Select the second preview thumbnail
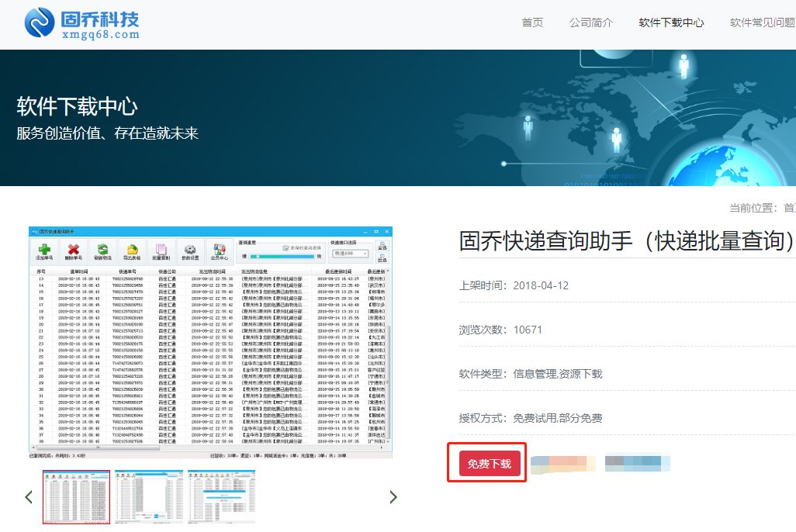 pos(148,496)
